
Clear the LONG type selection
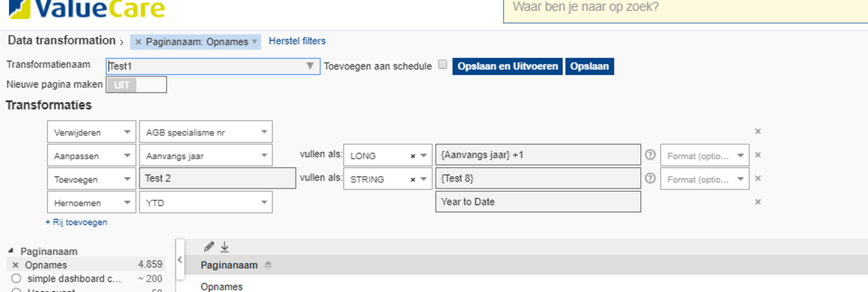[x=413, y=156]
